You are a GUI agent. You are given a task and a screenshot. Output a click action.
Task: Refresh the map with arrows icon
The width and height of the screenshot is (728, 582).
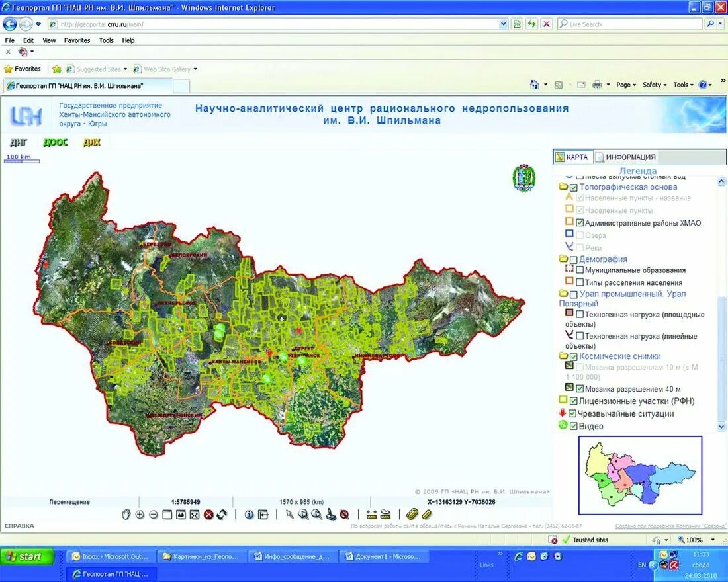222,515
